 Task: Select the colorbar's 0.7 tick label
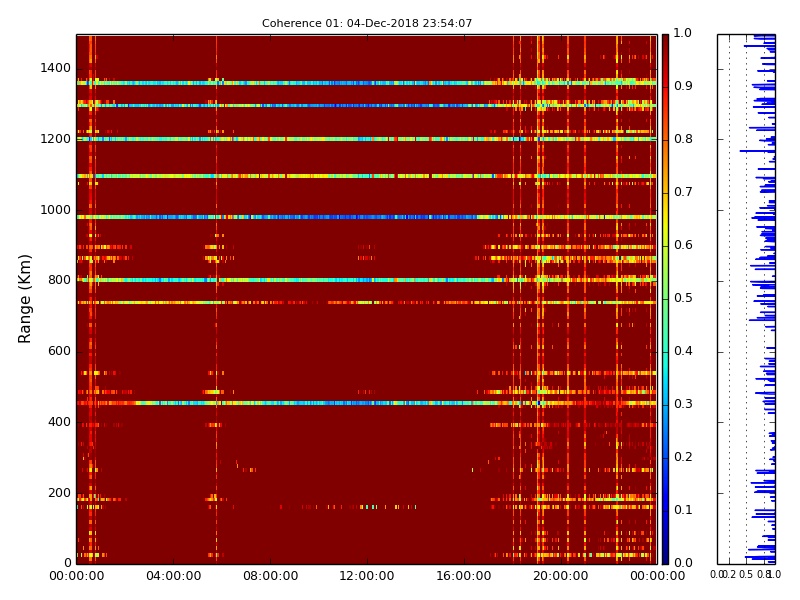tap(682, 192)
